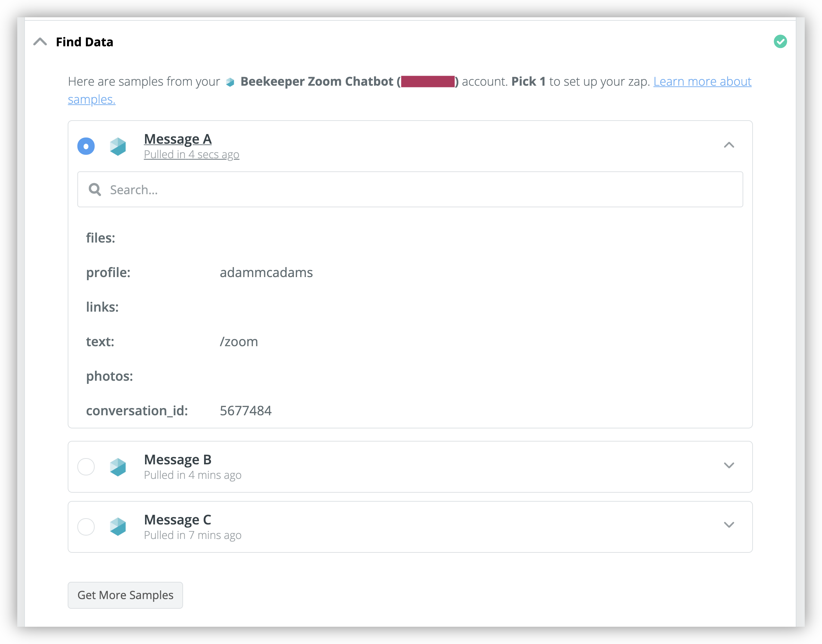Select the Message C radio button
The width and height of the screenshot is (822, 644).
(x=86, y=527)
